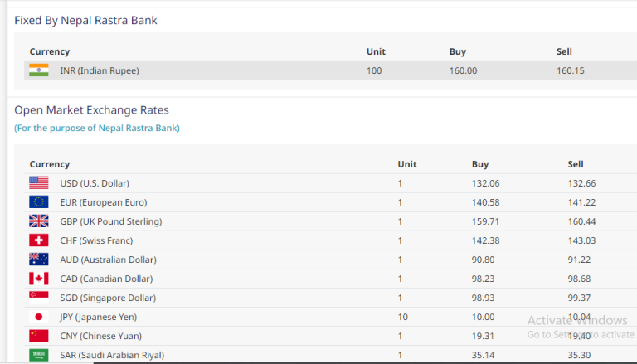Click the Chinese flag icon for CNY
This screenshot has height=364, width=637.
tap(39, 336)
